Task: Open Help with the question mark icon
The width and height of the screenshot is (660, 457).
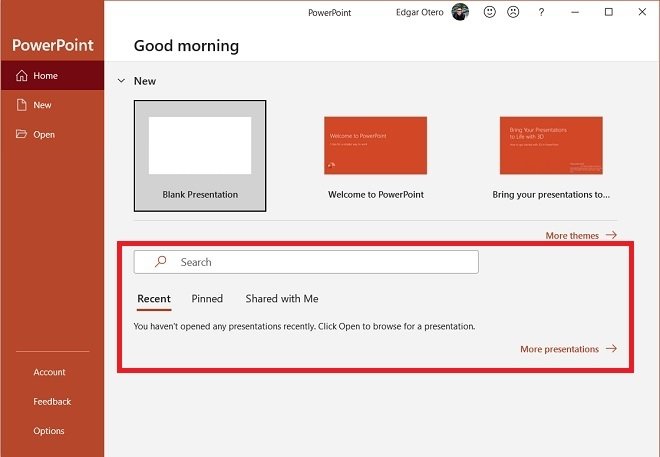Action: (541, 12)
